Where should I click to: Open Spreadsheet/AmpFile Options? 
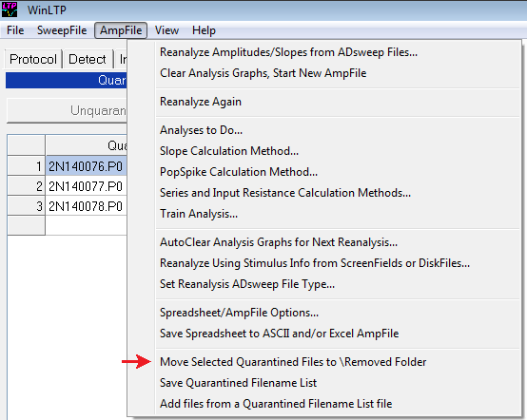click(x=239, y=313)
